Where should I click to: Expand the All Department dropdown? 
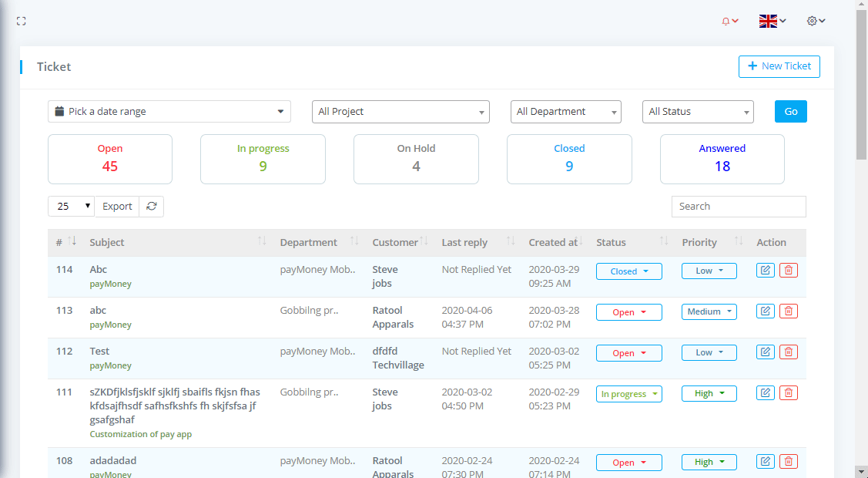(565, 112)
